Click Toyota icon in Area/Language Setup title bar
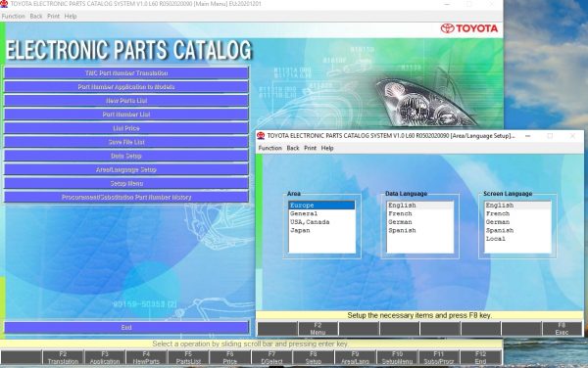Viewport: 588px width, 368px height. (261, 135)
